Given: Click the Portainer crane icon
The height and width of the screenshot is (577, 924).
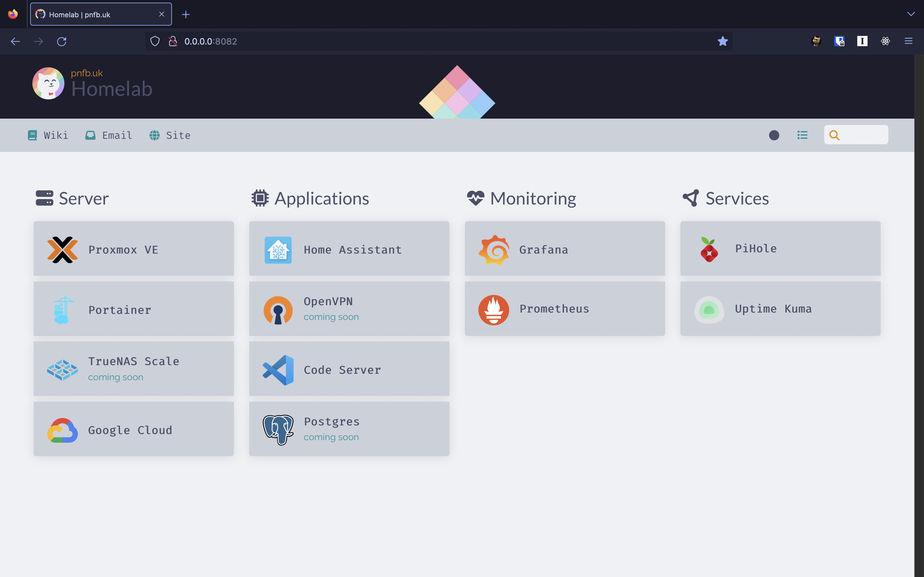Looking at the screenshot, I should tap(62, 309).
